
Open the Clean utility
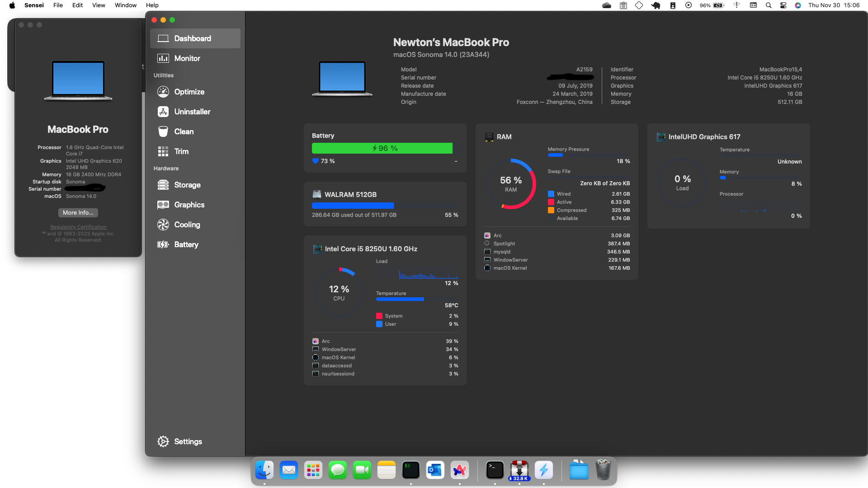pyautogui.click(x=184, y=131)
